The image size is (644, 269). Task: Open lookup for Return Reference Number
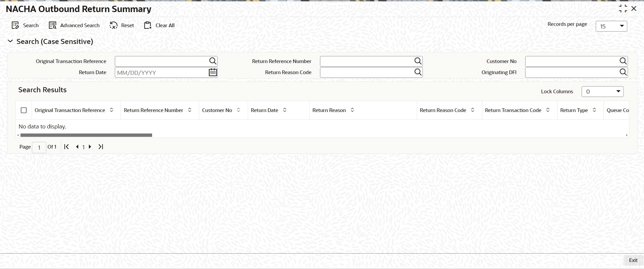(x=418, y=61)
